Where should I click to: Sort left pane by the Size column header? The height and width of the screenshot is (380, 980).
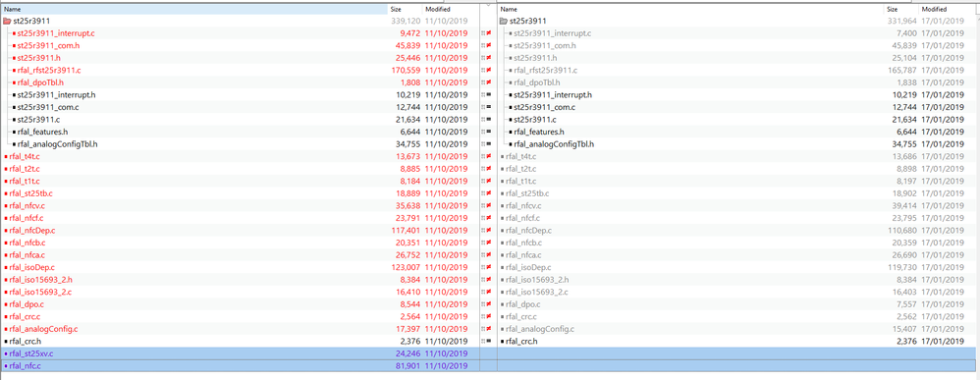point(405,10)
